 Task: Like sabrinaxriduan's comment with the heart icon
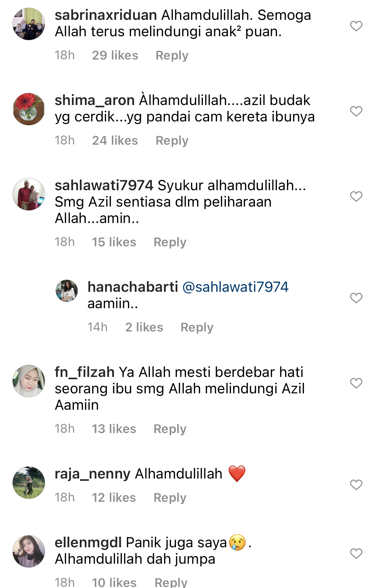tap(356, 26)
